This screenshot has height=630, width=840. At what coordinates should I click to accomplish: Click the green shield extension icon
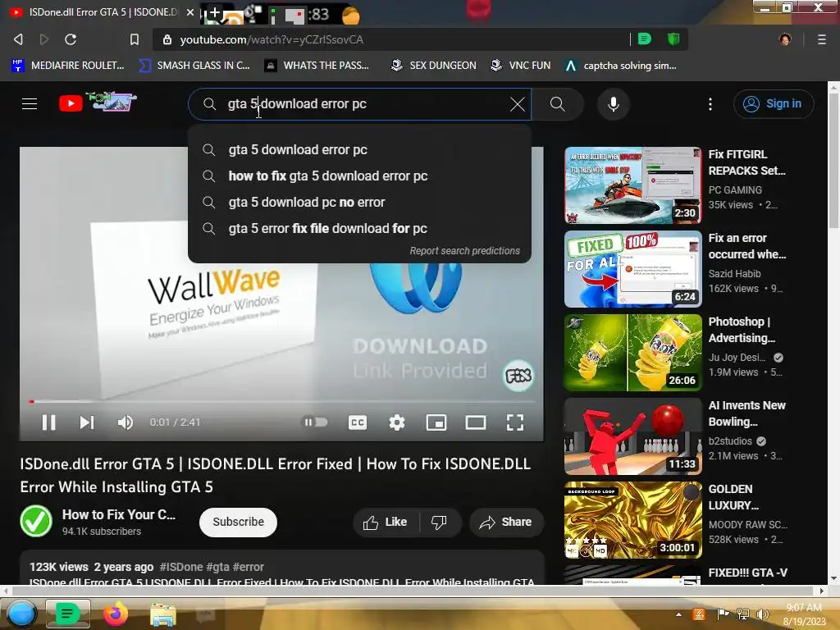coord(673,39)
